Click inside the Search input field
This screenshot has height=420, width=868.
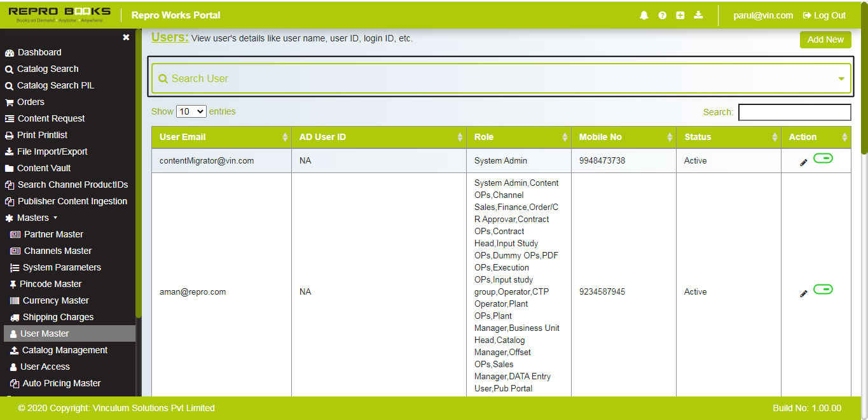794,112
